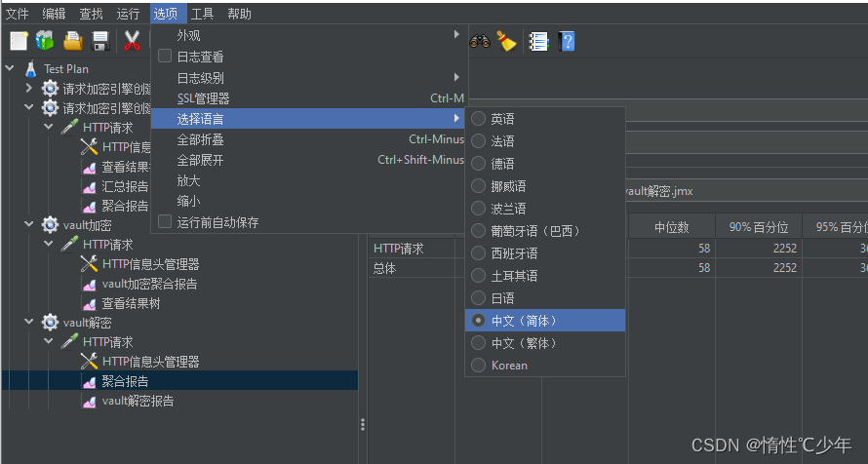
Task: Choose 缩小 from the menu
Action: coord(309,201)
